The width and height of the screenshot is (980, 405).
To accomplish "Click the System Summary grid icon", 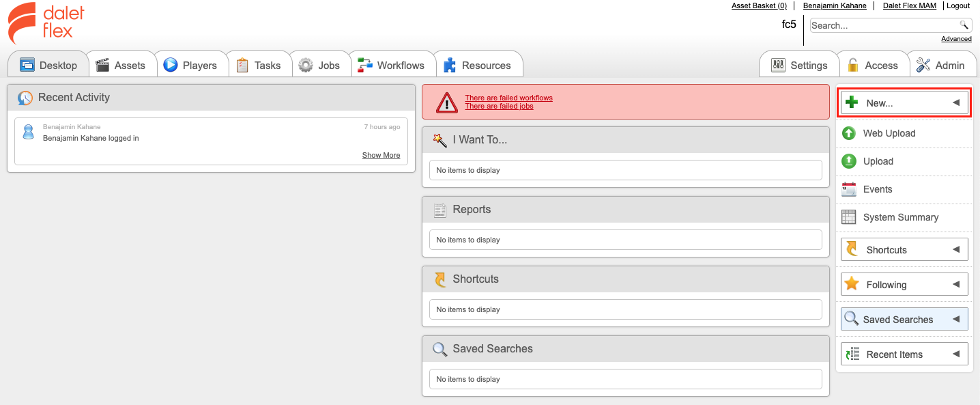I will 849,217.
